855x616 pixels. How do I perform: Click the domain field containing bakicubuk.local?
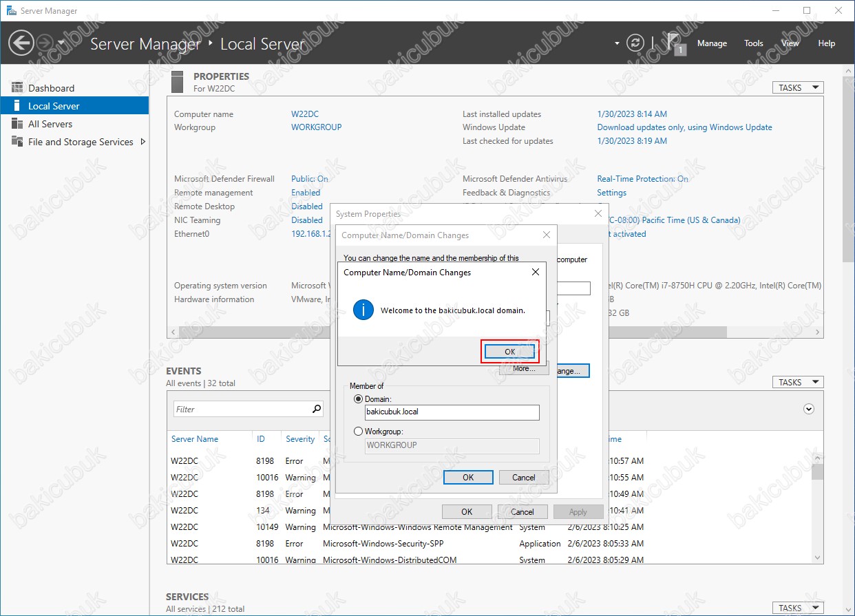point(452,412)
